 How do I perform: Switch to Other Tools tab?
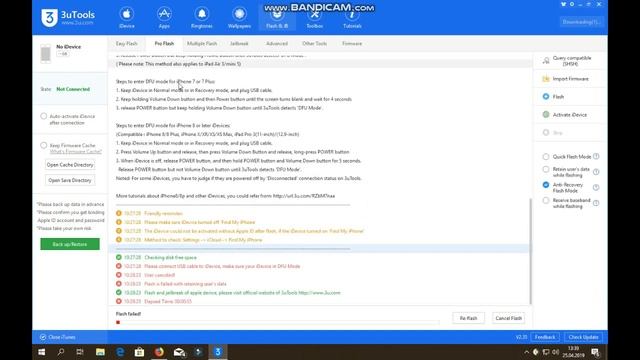click(x=314, y=43)
